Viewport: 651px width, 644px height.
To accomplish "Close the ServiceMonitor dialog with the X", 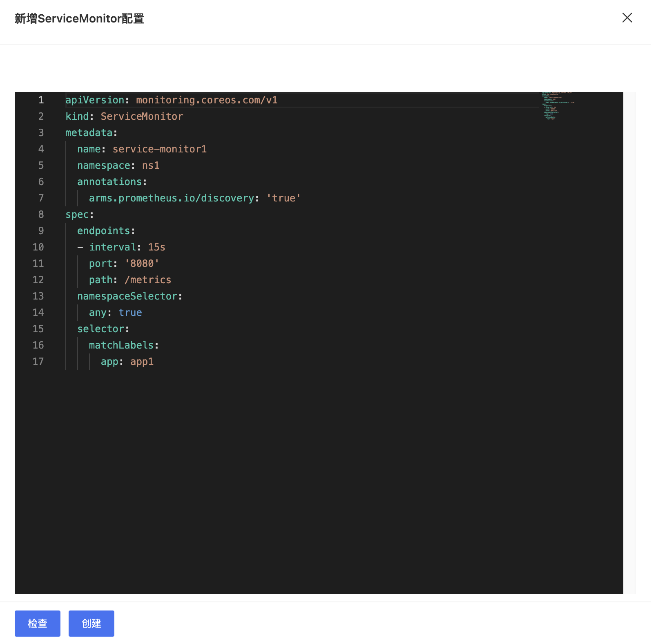I will 627,18.
